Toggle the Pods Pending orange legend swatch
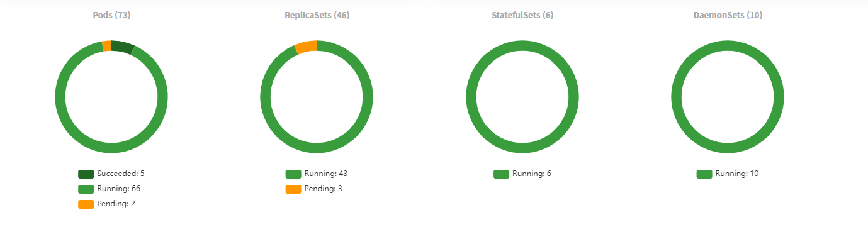Screen dimensions: 868x227 86,204
